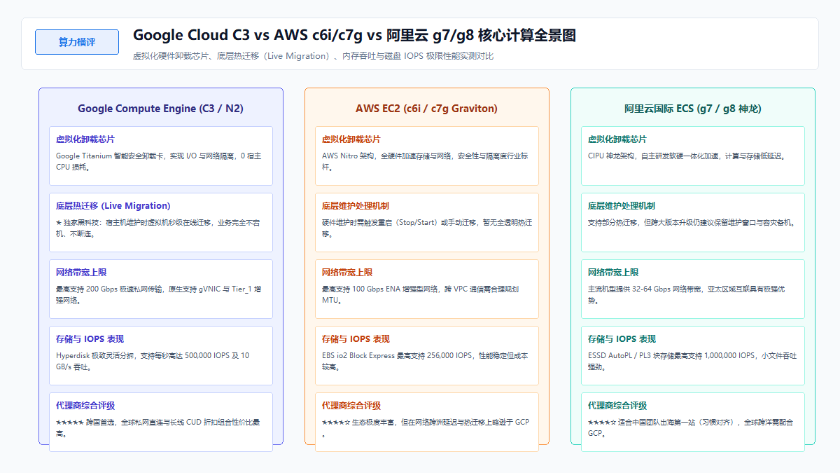Click 底层热迁移 (Live Migration) heading
Viewport: 840px width, 473px height.
click(113, 206)
